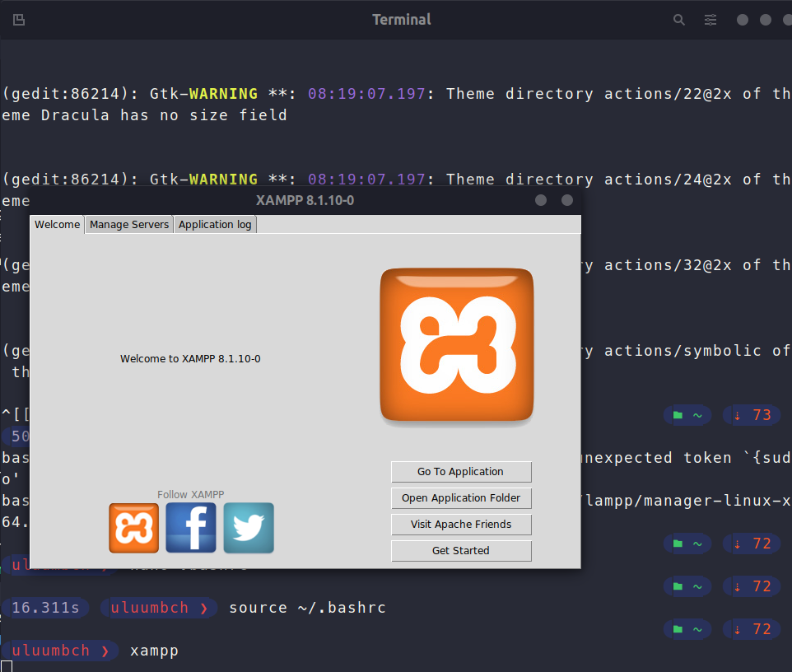Image resolution: width=792 pixels, height=672 pixels.
Task: Click the Welcome to XAMPP 8.1.10-0 text
Action: 190,359
